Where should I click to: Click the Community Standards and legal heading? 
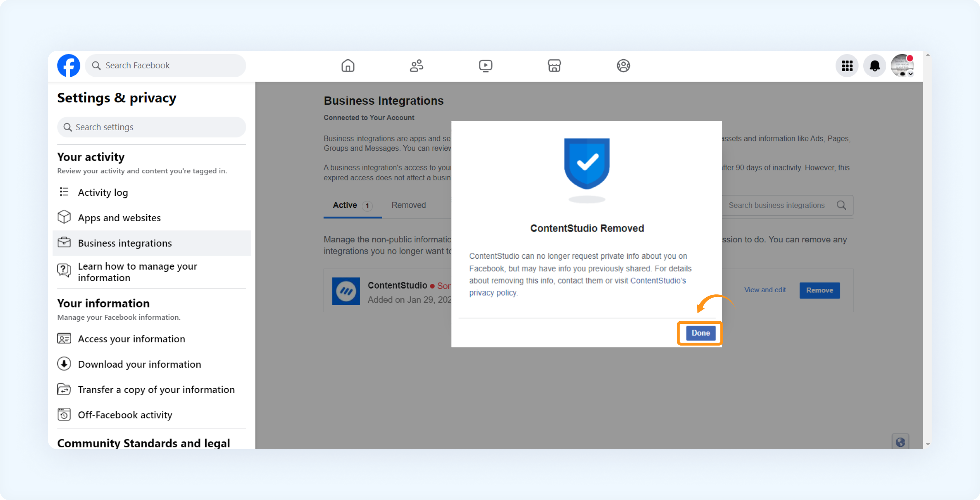[x=143, y=443]
